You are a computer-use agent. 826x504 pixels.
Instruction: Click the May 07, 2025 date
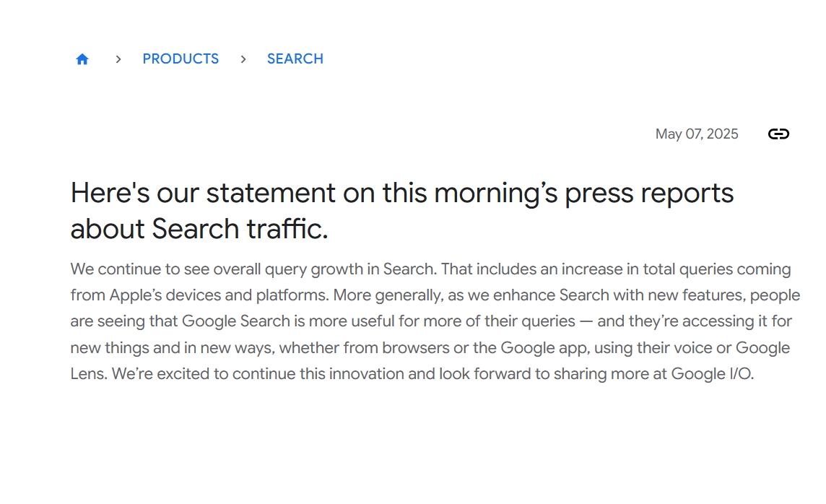click(697, 134)
